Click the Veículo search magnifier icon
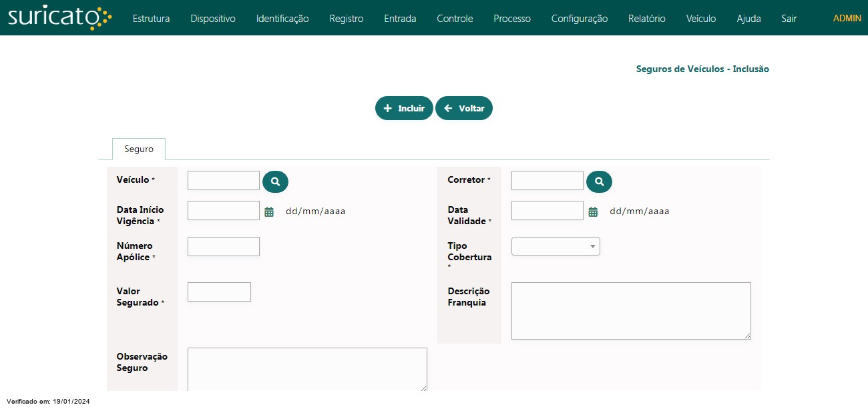This screenshot has width=868, height=411. coord(275,181)
